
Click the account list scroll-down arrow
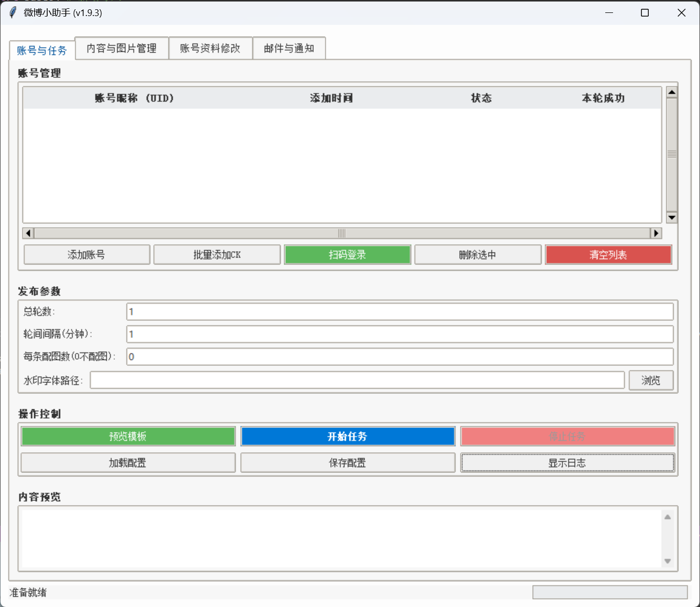(672, 217)
